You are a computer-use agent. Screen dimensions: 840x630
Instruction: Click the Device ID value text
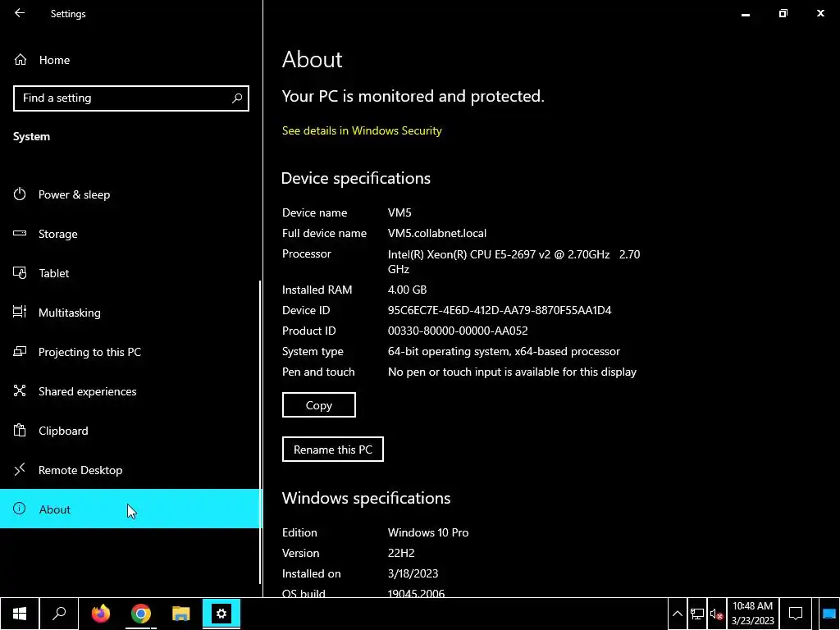click(x=500, y=310)
